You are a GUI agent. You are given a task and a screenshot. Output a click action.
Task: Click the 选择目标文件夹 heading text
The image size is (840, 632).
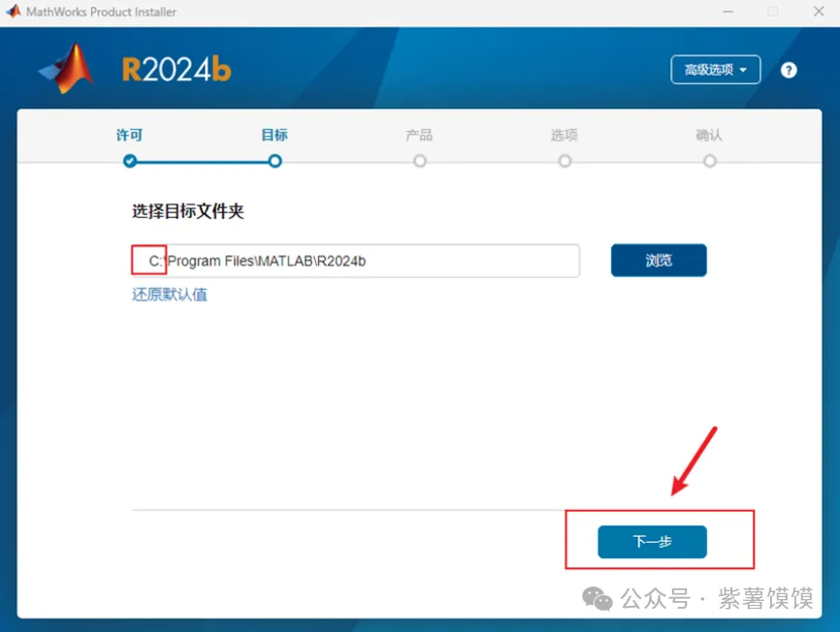click(x=188, y=211)
